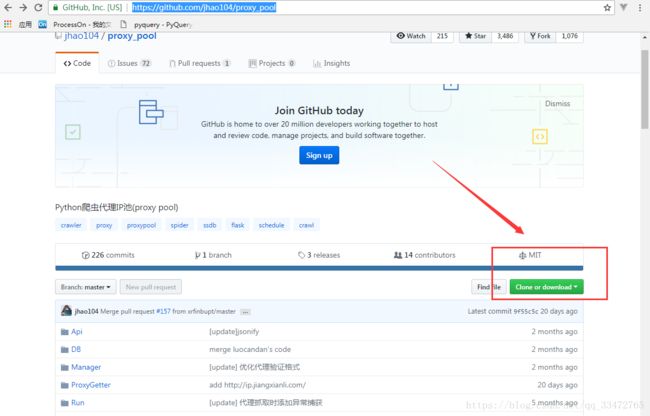Bookmark this page with the star icon
This screenshot has width=650, height=416.
[607, 7]
